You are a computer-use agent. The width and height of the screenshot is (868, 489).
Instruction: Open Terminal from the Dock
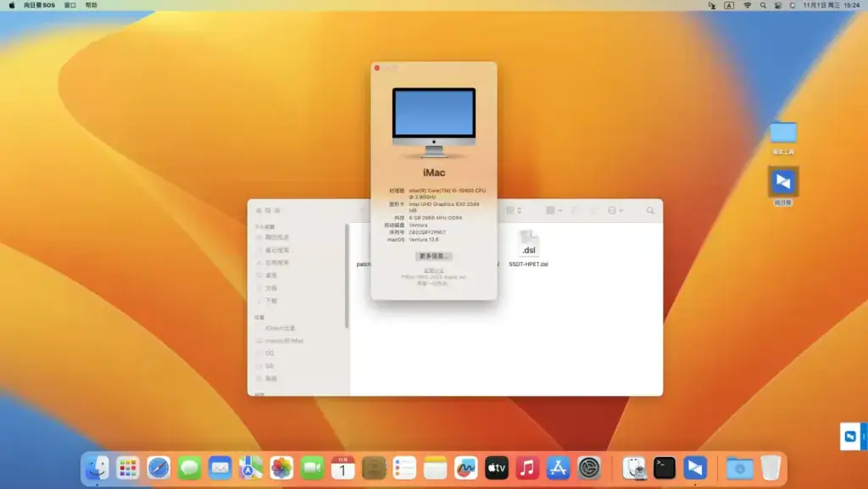[x=665, y=468]
